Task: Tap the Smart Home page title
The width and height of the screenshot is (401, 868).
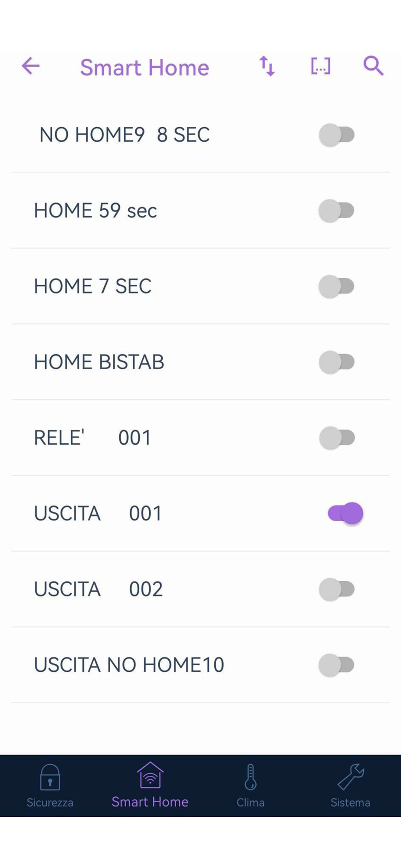Action: click(145, 68)
